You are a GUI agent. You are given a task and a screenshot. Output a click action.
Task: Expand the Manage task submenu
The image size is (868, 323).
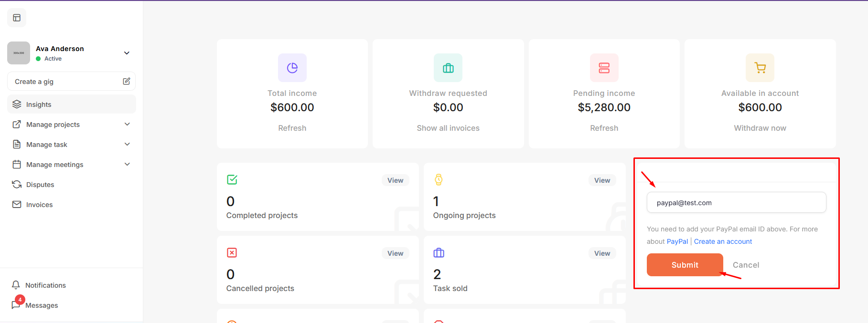(x=127, y=145)
